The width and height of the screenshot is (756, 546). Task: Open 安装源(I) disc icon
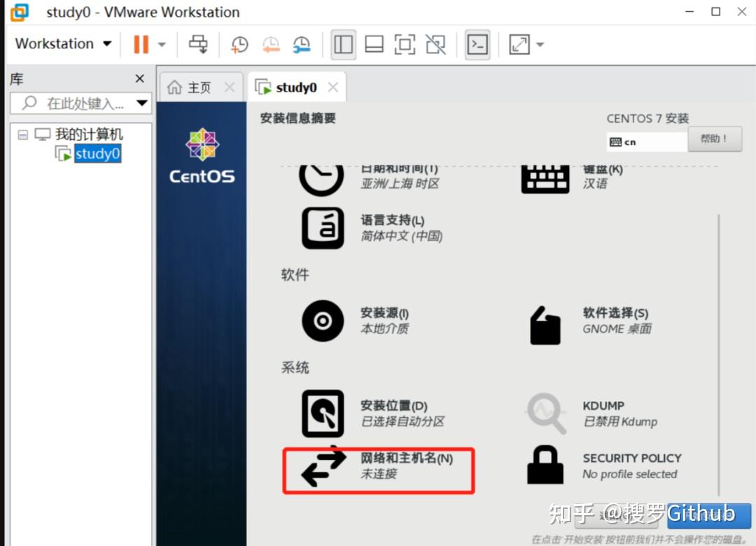coord(323,321)
